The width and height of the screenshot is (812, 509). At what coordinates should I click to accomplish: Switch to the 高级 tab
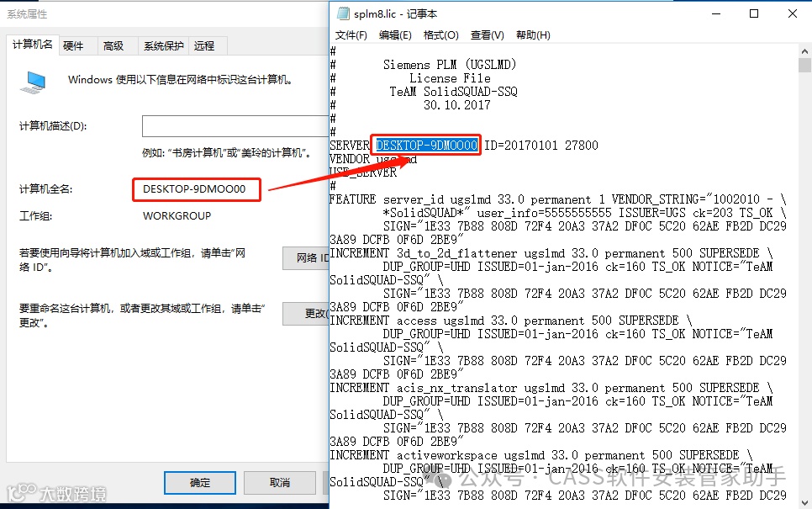[x=113, y=46]
